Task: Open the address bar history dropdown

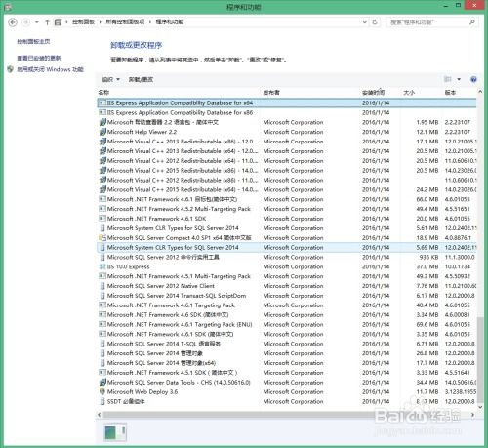Action: point(365,22)
